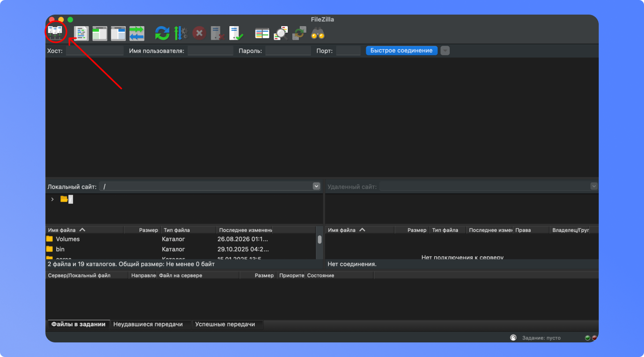Click the Сервер/Локальный файл queue column header

coord(87,276)
